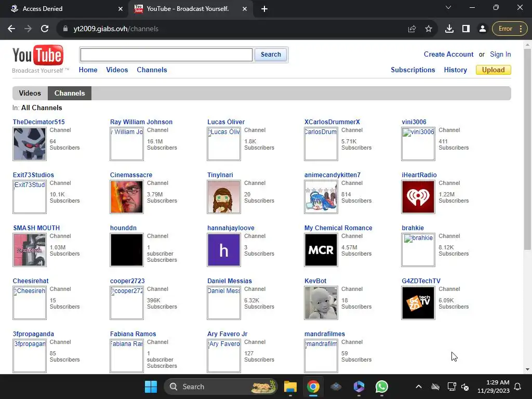The width and height of the screenshot is (532, 399).
Task: Click the Error update button
Action: point(510,29)
